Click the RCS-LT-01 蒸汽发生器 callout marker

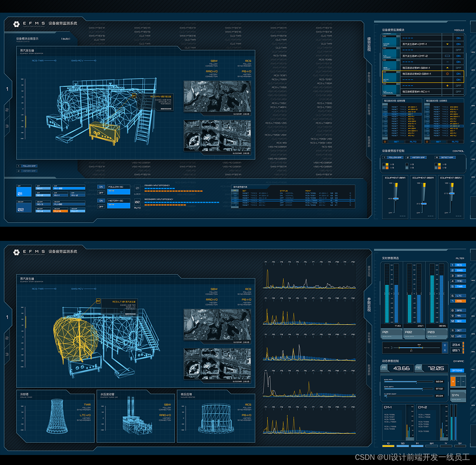tap(98, 301)
